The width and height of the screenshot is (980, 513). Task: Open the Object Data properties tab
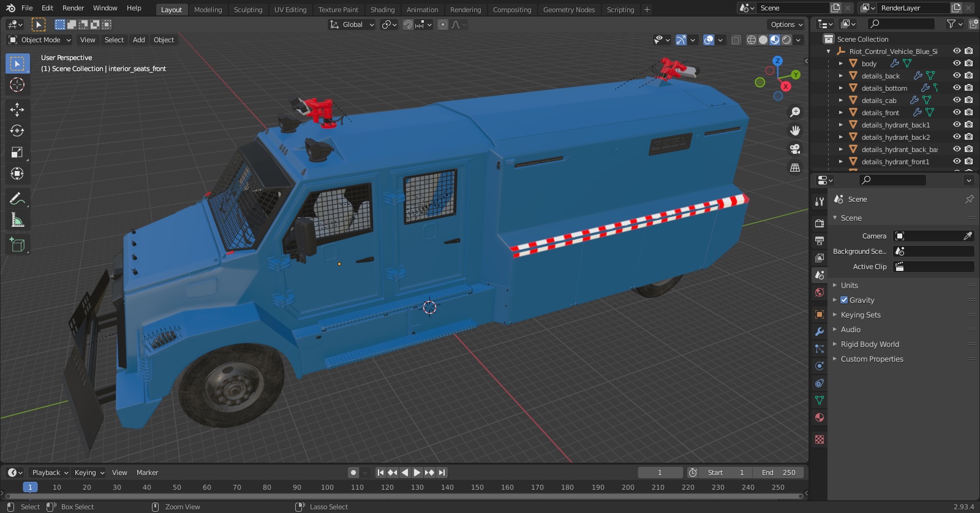[x=820, y=400]
